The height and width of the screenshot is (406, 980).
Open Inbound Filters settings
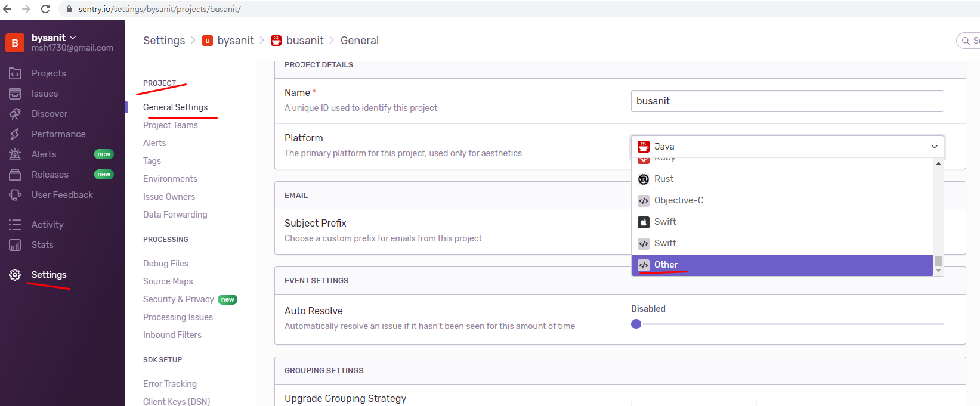pos(172,335)
